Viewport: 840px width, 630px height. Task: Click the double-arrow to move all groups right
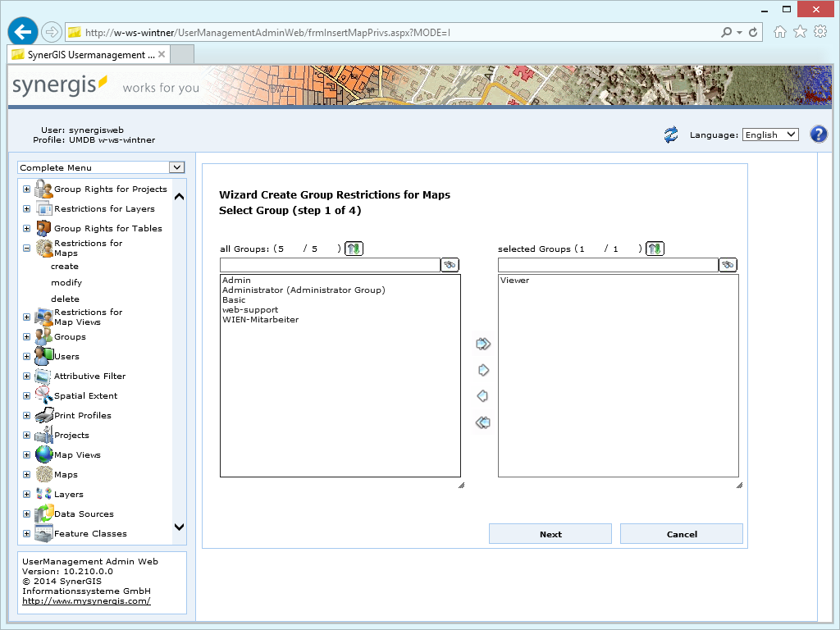[x=482, y=344]
